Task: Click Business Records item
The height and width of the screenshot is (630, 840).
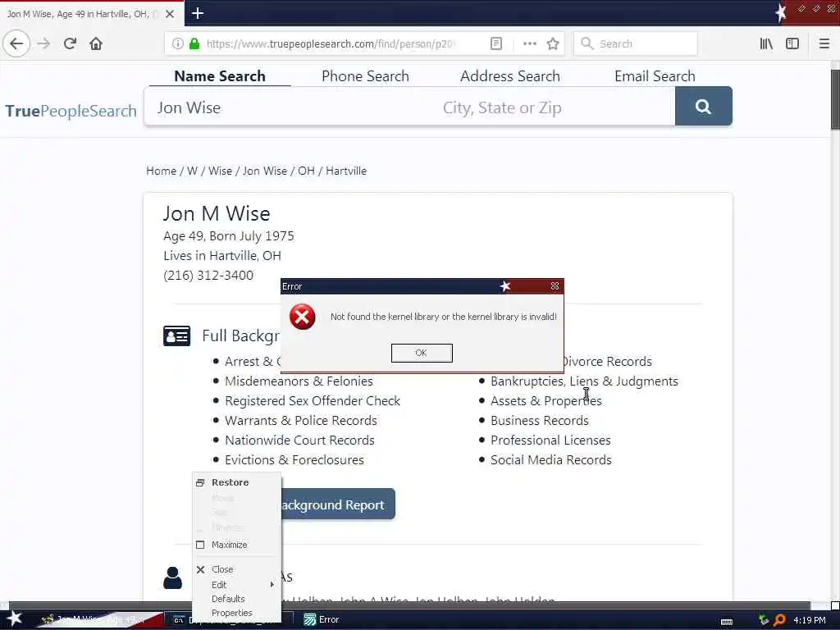Action: click(x=540, y=421)
